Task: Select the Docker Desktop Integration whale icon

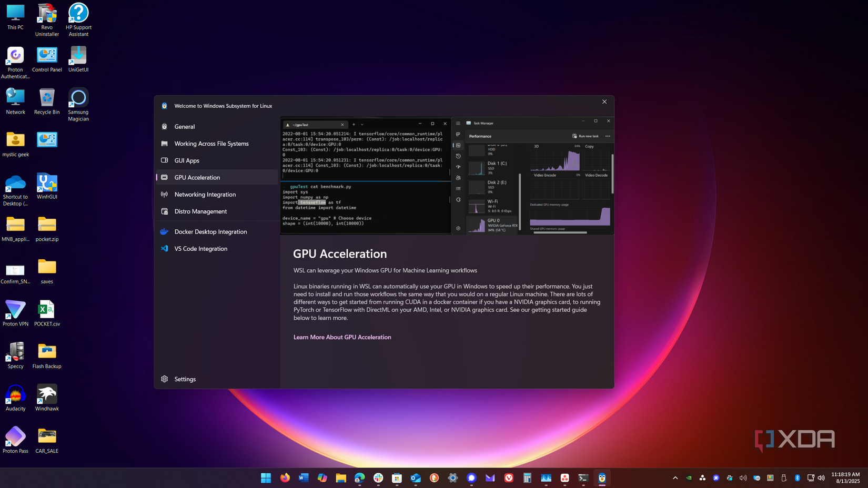Action: (165, 231)
